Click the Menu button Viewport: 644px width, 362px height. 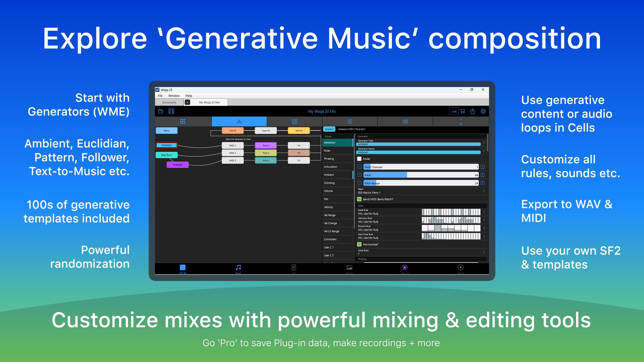[x=167, y=131]
